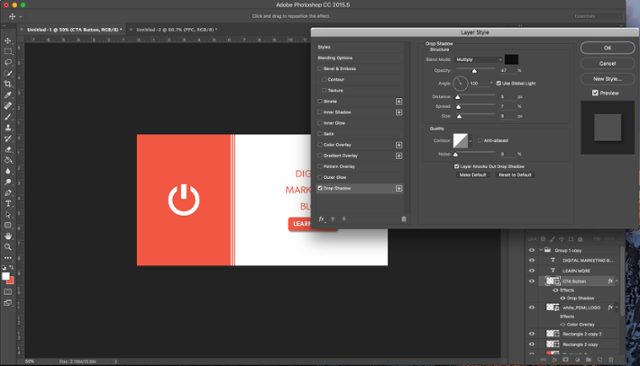Click trash icon in Layer Style dialog

click(x=404, y=219)
